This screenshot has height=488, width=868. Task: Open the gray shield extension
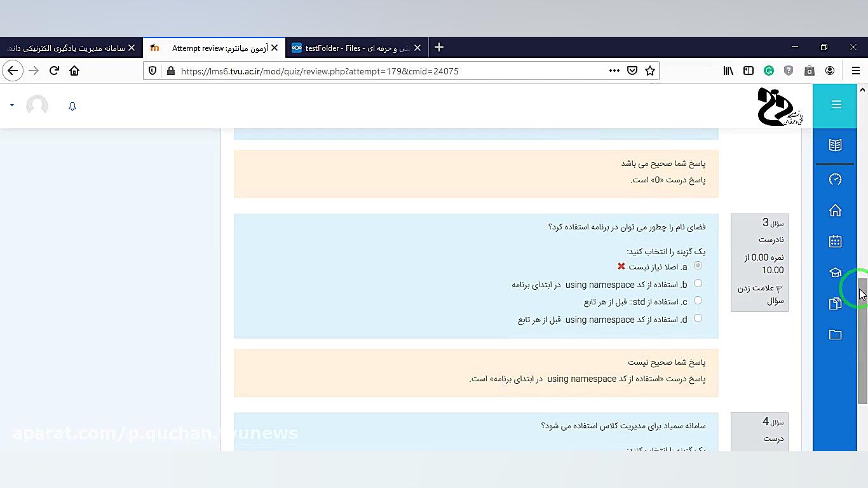tap(789, 71)
